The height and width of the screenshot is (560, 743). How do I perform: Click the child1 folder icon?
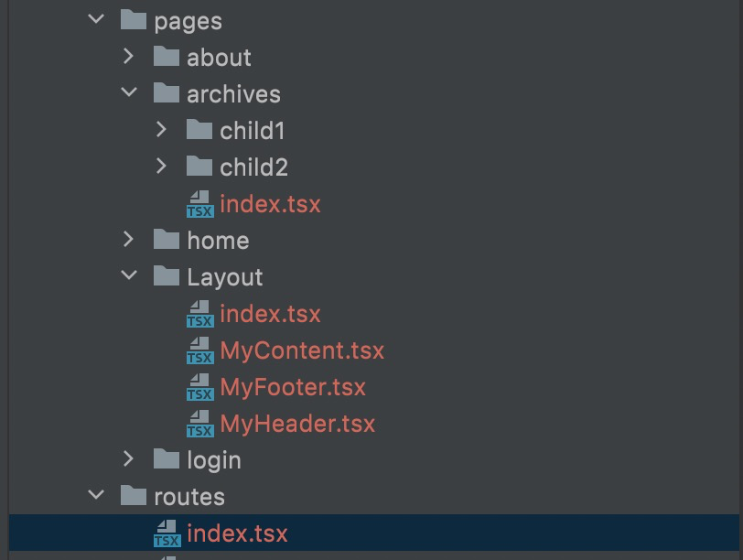click(199, 130)
